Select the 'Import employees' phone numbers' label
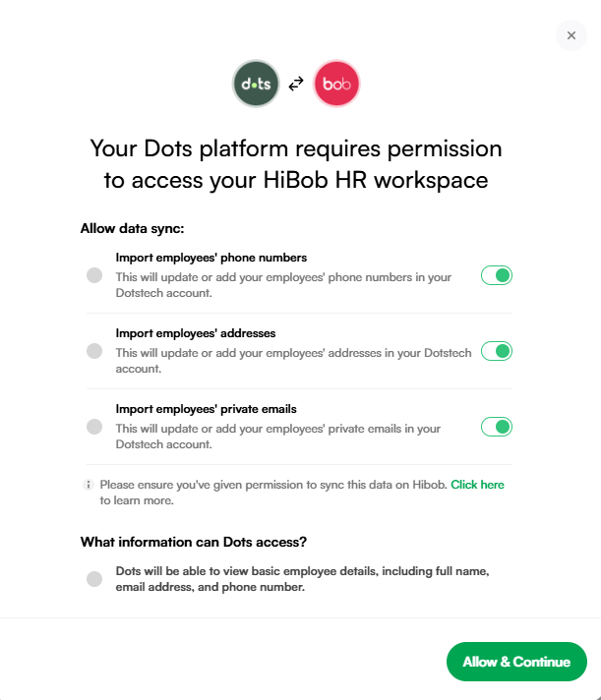 click(x=211, y=258)
